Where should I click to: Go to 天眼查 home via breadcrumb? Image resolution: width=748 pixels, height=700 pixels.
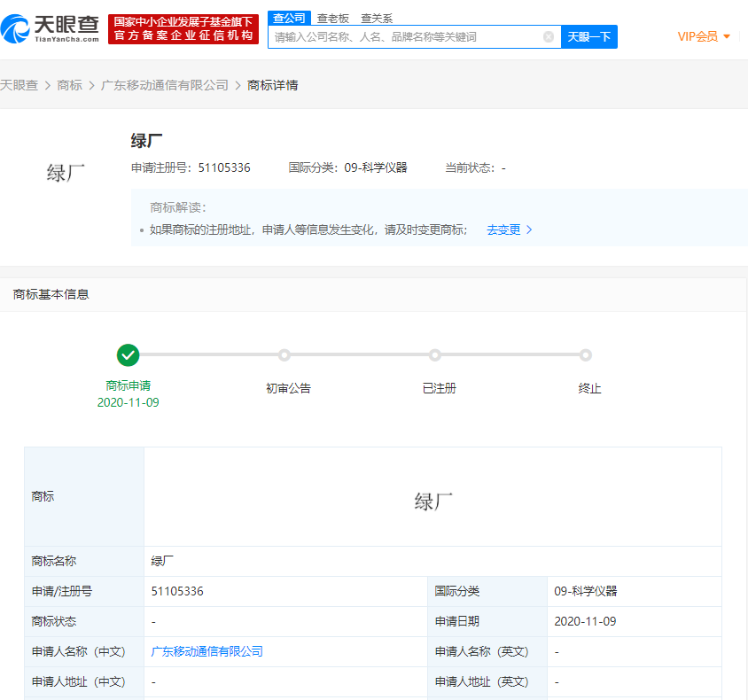[x=19, y=85]
